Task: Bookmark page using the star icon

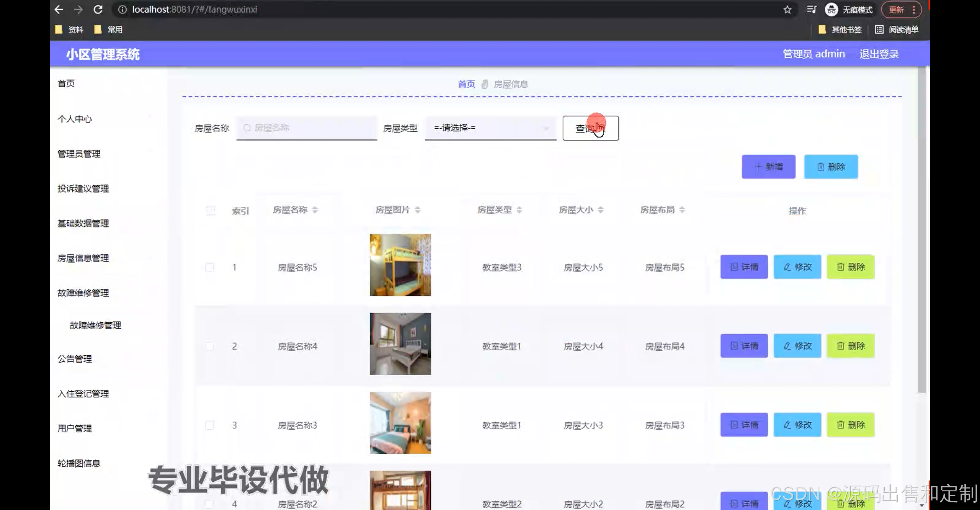Action: (787, 10)
